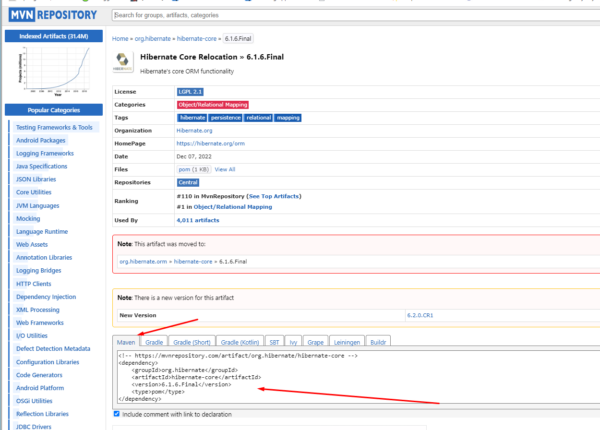Open JVM Languages category
The image size is (600, 430).
pos(38,206)
